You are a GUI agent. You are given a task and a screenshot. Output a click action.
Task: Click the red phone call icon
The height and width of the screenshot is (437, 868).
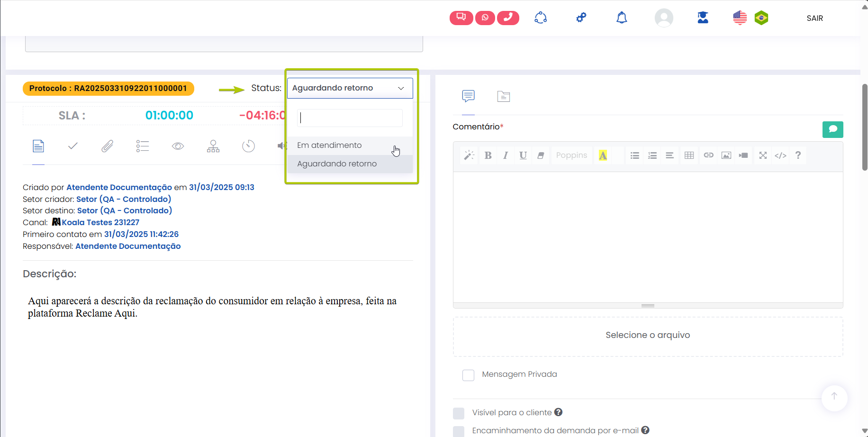pos(508,18)
